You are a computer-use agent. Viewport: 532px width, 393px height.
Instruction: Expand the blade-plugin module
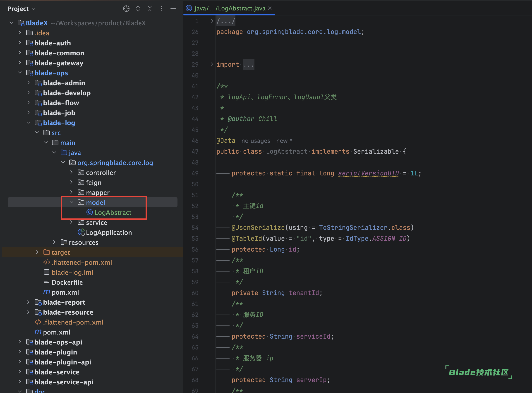coord(20,352)
